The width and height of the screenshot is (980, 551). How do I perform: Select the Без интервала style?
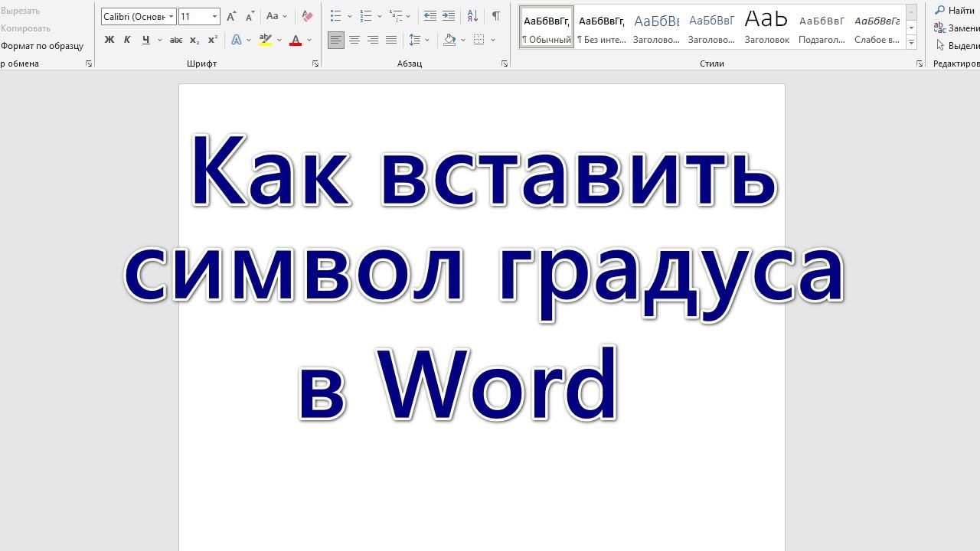click(601, 27)
